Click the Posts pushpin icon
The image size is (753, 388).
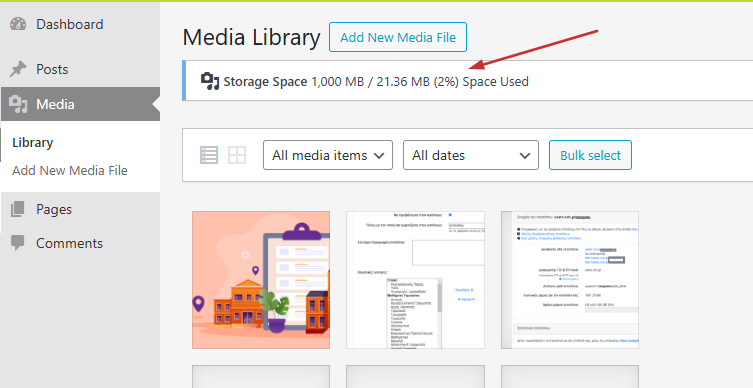18,70
